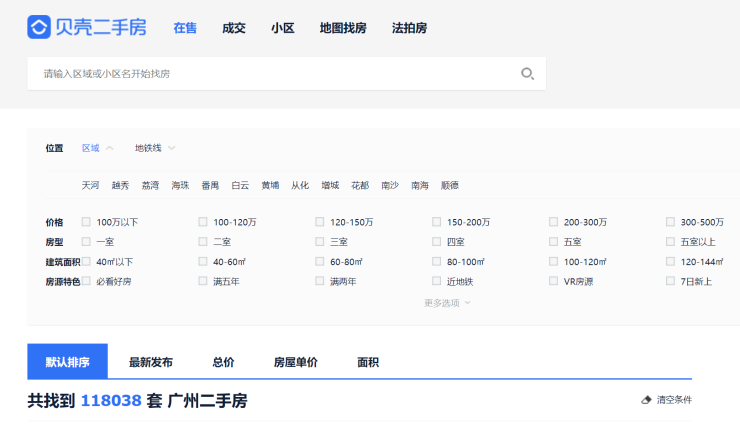Tick the 100万以下 price checkbox
The image size is (740, 428).
pyautogui.click(x=86, y=222)
